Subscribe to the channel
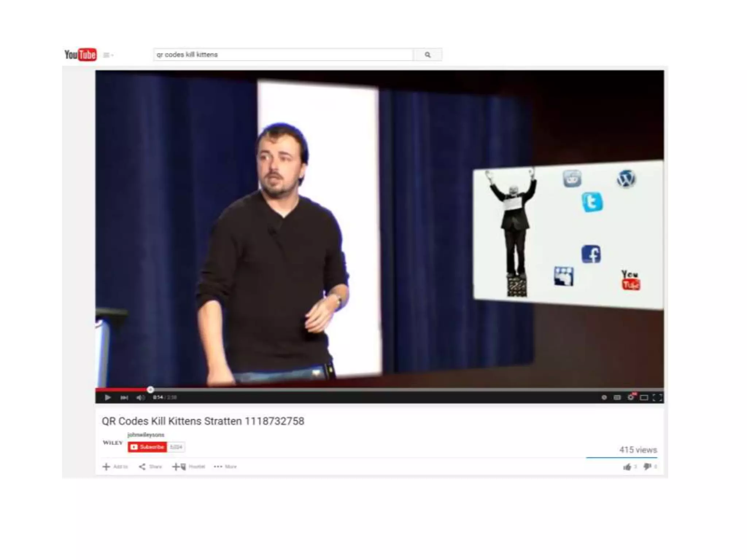 click(x=148, y=447)
